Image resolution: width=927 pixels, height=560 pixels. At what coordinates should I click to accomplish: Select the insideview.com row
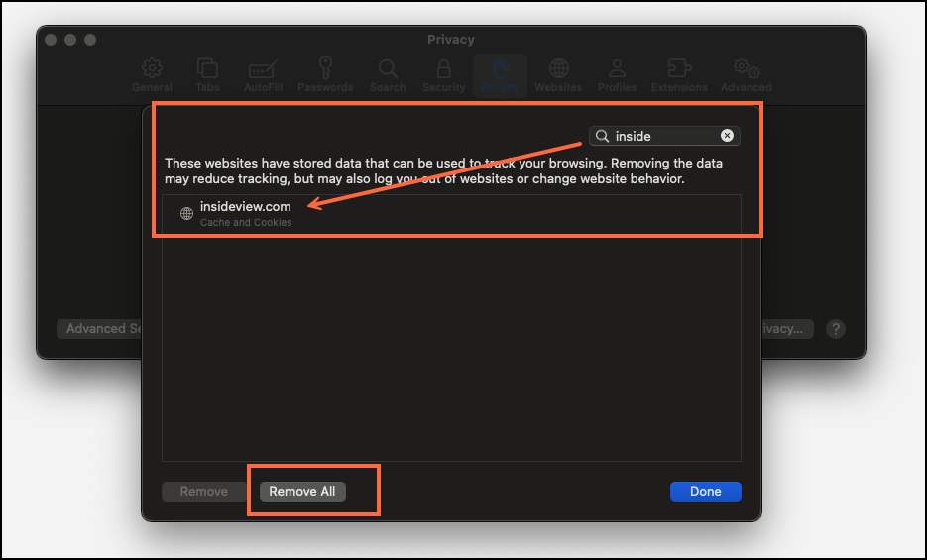[x=452, y=214]
